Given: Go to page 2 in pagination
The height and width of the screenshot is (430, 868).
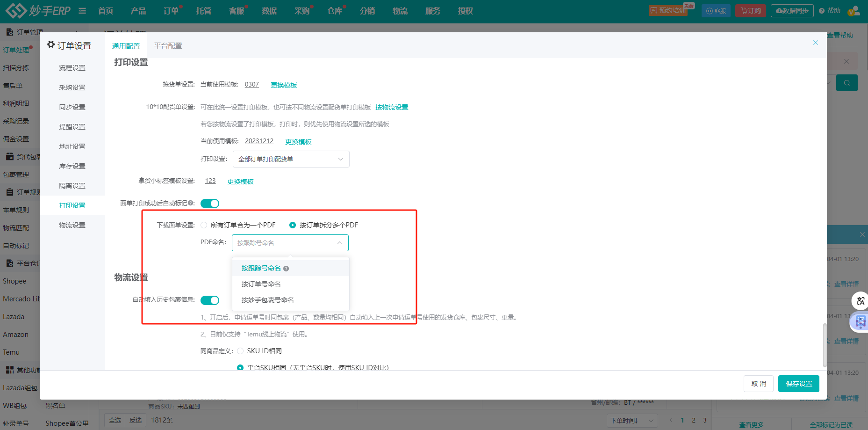Looking at the screenshot, I should [x=694, y=420].
